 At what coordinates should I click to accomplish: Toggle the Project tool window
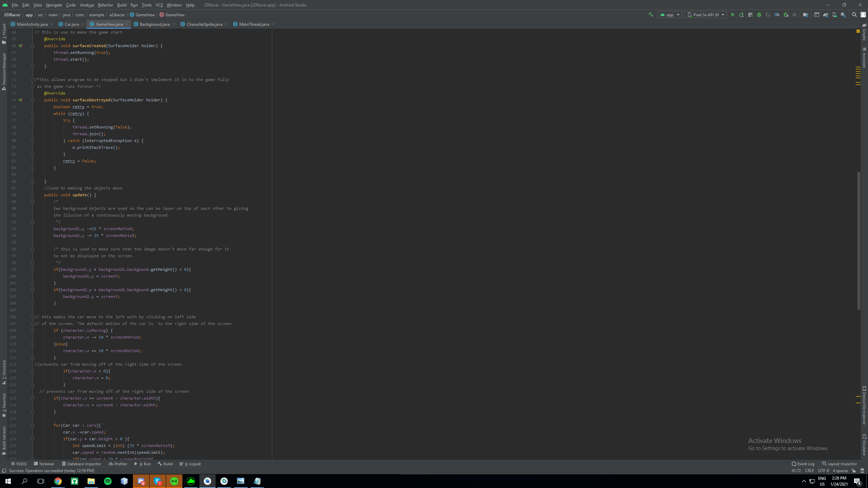click(x=4, y=34)
